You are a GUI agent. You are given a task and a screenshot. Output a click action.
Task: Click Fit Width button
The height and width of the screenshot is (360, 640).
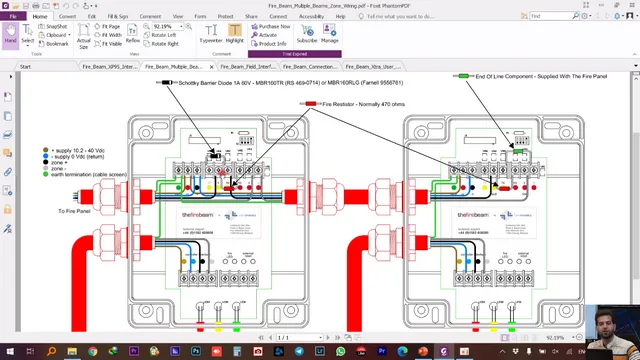pos(108,35)
